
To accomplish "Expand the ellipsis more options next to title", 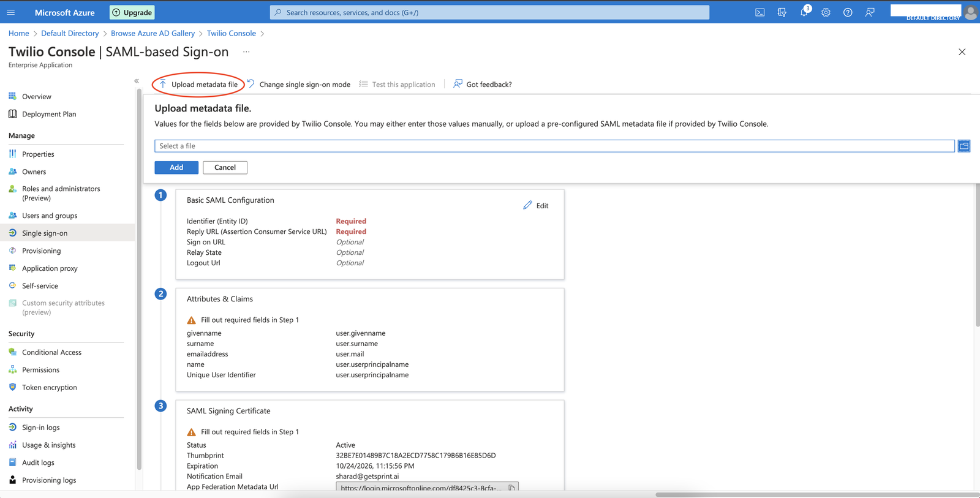I will (x=246, y=52).
